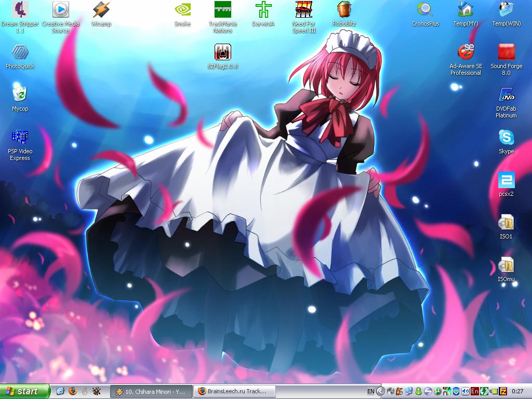Image resolution: width=532 pixels, height=399 pixels.
Task: Select the ISOmu folder icon
Action: tap(506, 270)
